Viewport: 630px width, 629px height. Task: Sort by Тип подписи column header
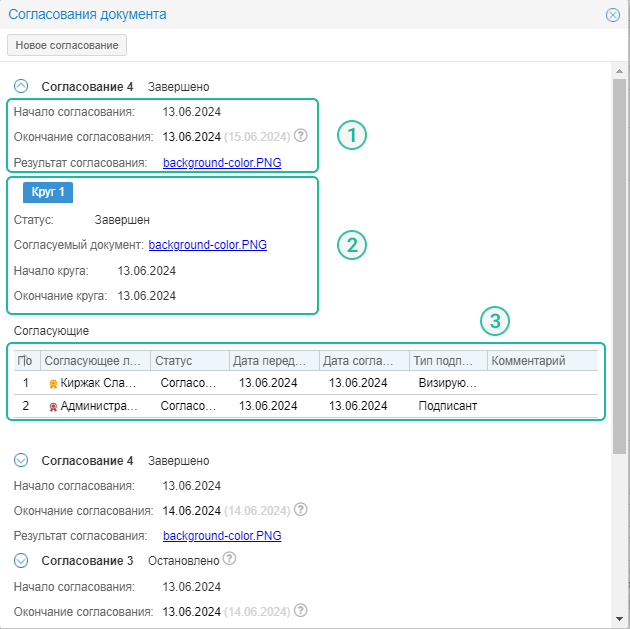pyautogui.click(x=448, y=360)
